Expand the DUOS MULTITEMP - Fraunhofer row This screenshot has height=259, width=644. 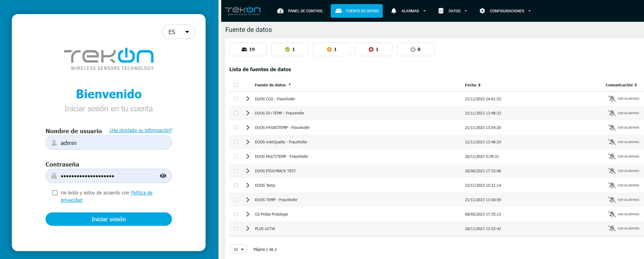pos(248,156)
